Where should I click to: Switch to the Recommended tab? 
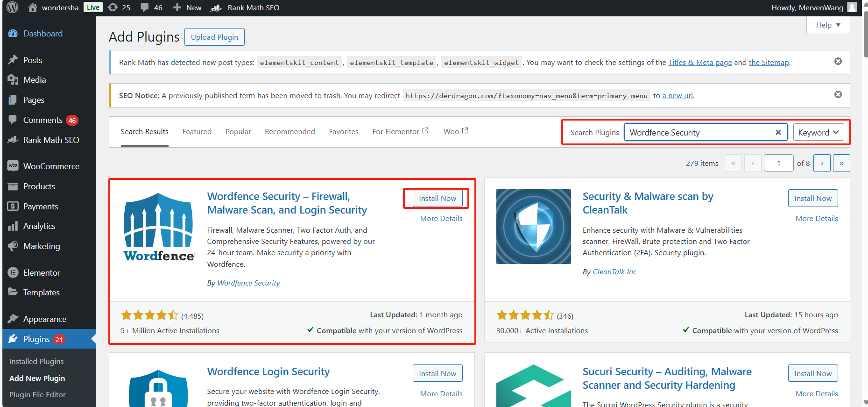coord(290,132)
